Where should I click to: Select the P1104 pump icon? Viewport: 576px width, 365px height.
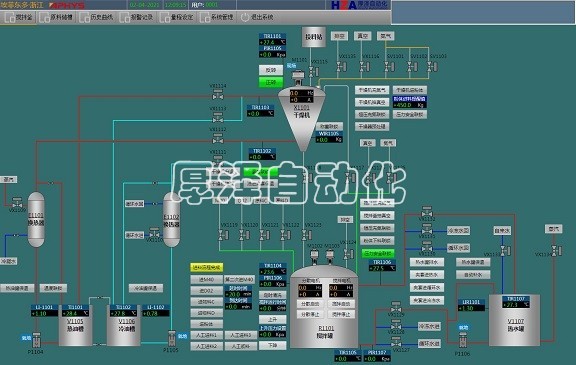click(36, 340)
